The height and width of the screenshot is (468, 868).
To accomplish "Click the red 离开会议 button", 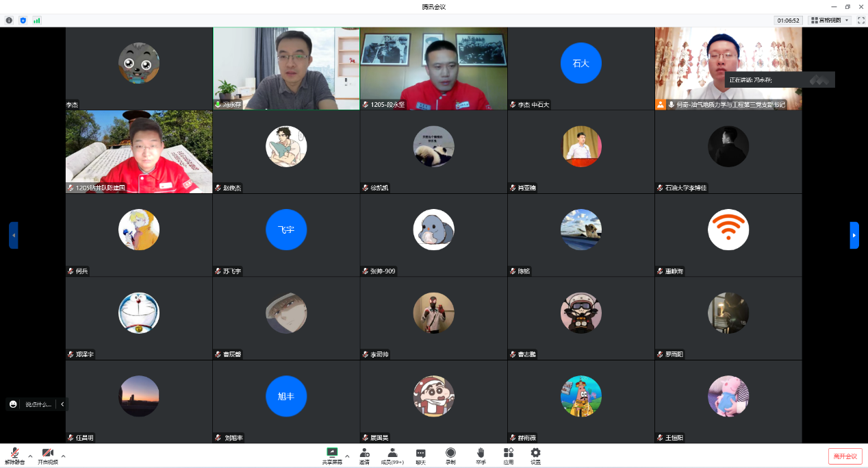I will point(845,456).
